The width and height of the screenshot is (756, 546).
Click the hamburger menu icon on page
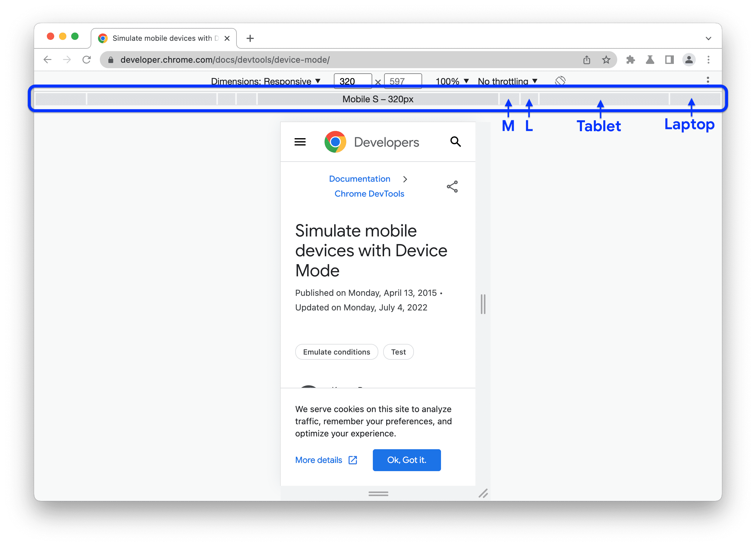tap(300, 142)
